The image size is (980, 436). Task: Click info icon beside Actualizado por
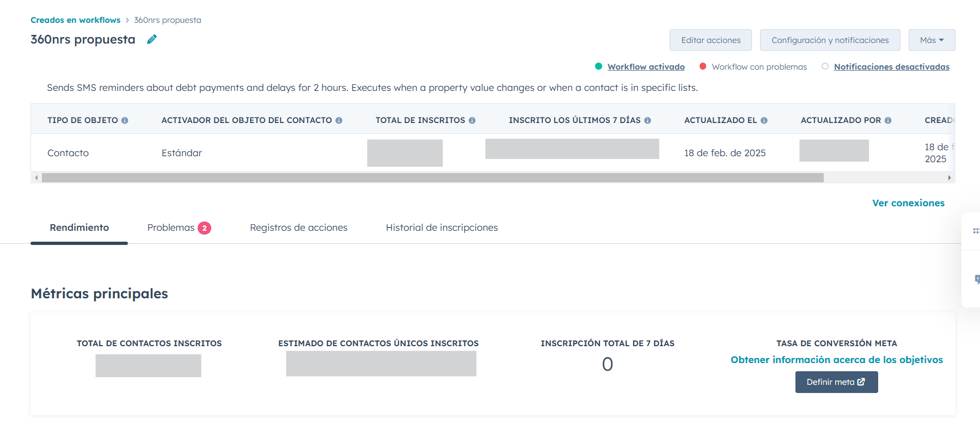pyautogui.click(x=888, y=120)
